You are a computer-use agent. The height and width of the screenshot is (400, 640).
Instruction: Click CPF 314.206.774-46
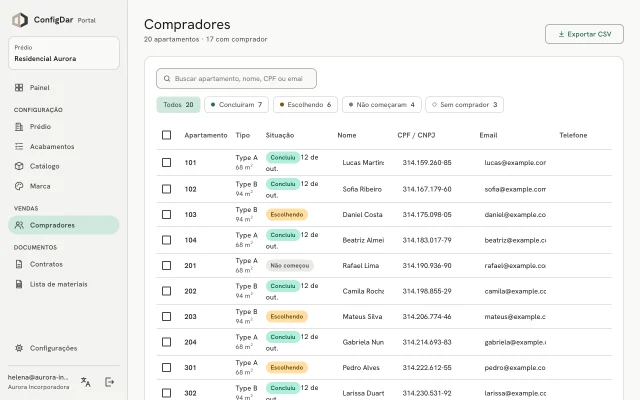coord(427,316)
